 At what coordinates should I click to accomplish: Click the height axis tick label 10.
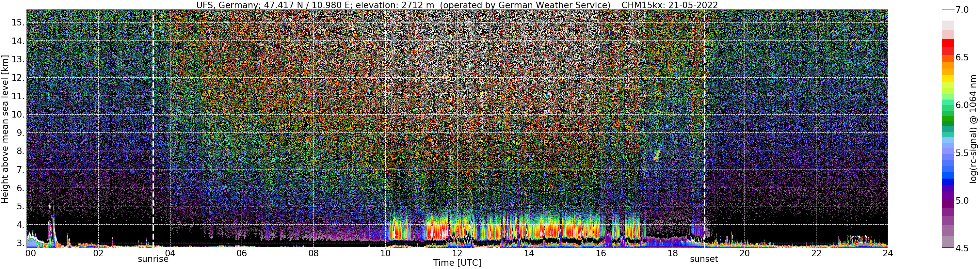(18, 115)
